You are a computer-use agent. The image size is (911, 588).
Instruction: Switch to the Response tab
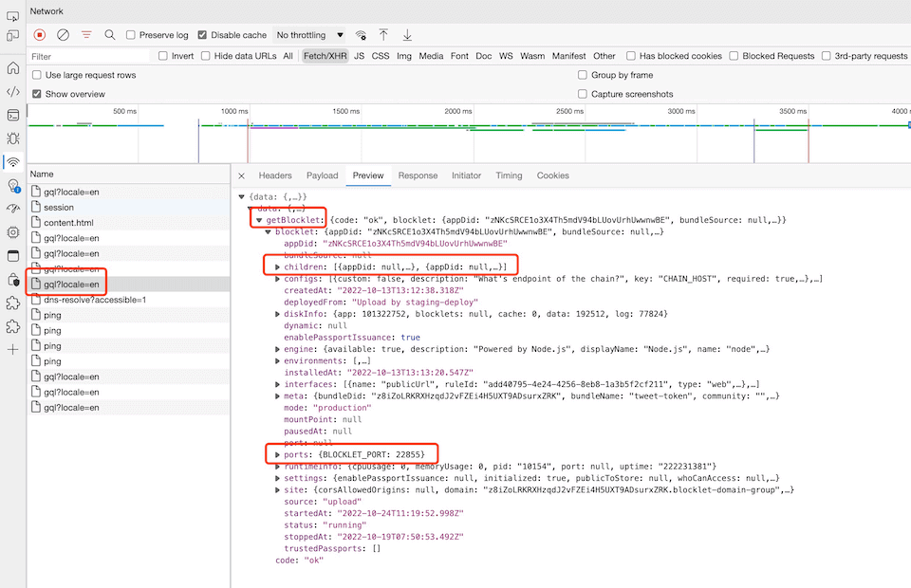[418, 175]
